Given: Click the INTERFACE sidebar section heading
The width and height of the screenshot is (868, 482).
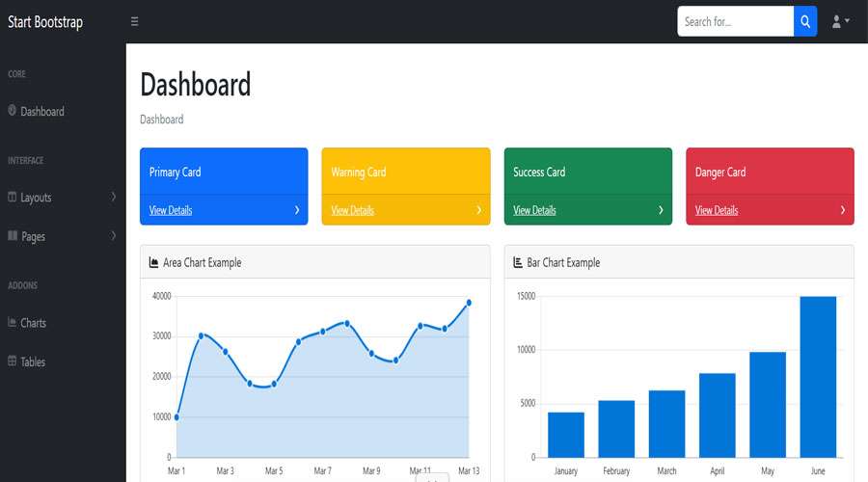Looking at the screenshot, I should 25,160.
